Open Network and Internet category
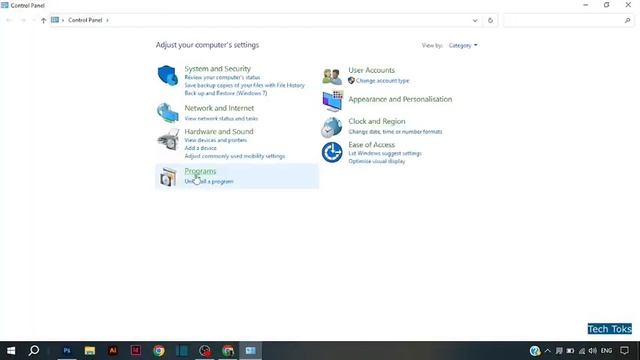The image size is (640, 360). [219, 108]
